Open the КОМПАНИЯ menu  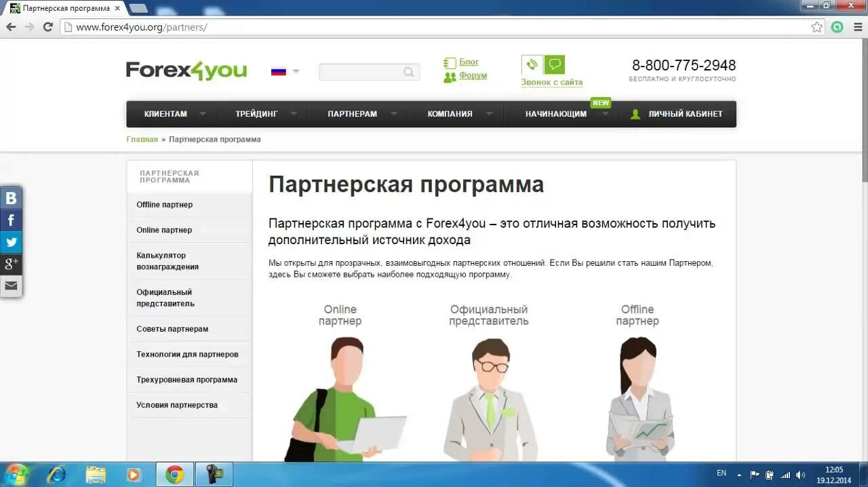450,114
